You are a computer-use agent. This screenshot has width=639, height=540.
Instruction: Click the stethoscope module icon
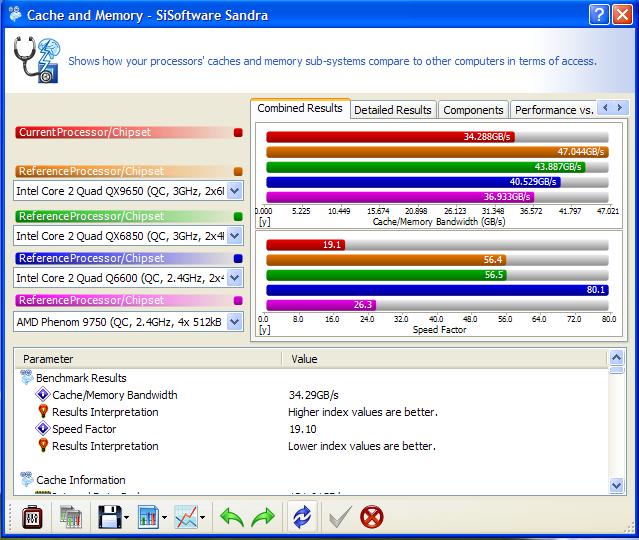click(37, 60)
